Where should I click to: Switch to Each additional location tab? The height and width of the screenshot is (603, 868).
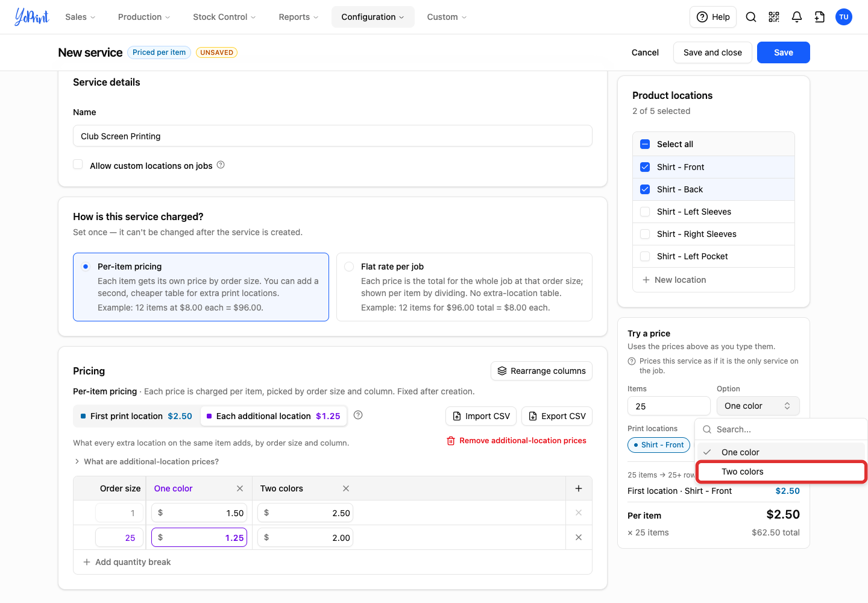point(274,416)
